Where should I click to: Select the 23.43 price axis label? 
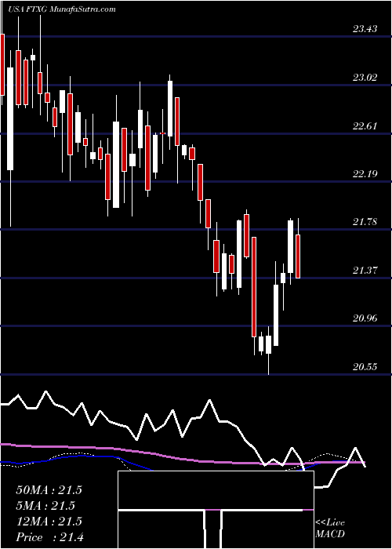[x=365, y=29]
